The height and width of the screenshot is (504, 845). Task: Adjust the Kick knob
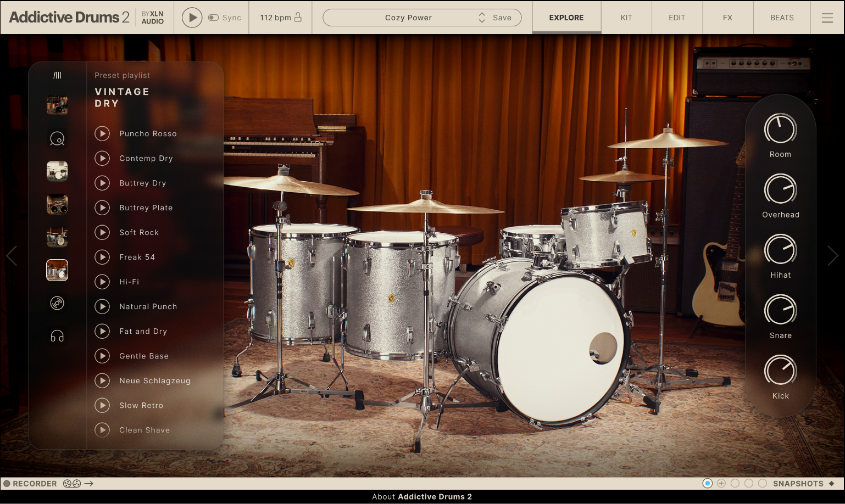(x=780, y=371)
